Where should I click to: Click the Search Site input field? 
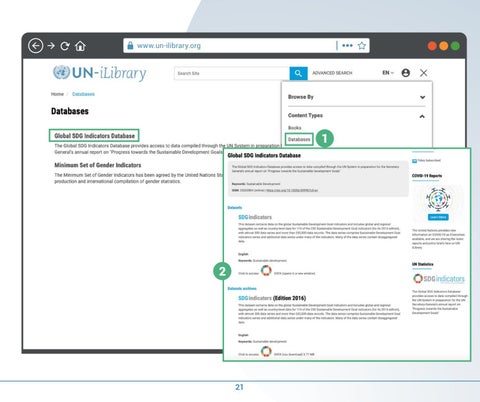232,73
